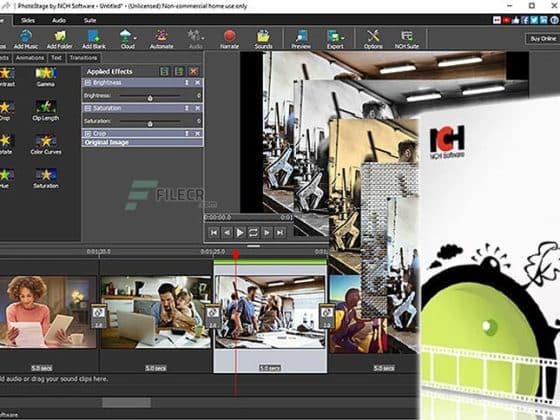Image resolution: width=560 pixels, height=420 pixels.
Task: Open the Audio dropdown arrow
Action: tap(203, 38)
